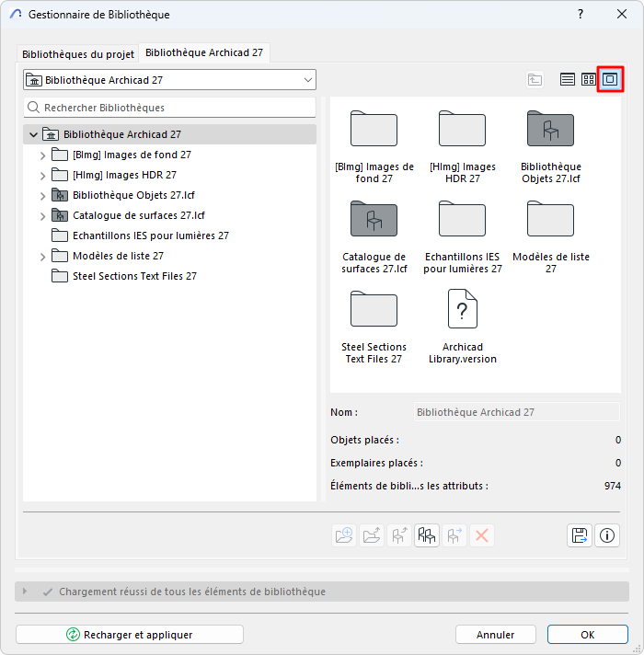Viewport: 644px width, 655px height.
Task: Expand Catalogue de surfaces 27.lcf tree node
Action: [x=42, y=216]
